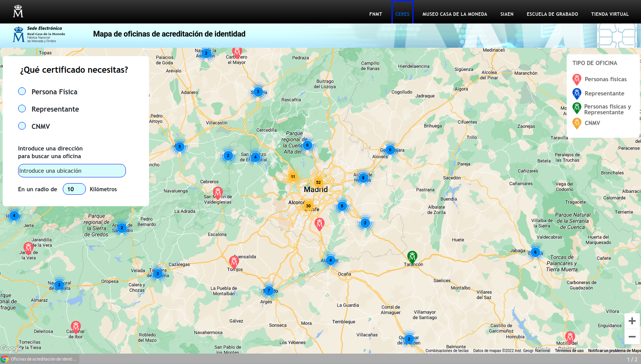Click the Introduce una ubicación field
641x364 pixels.
(72, 171)
